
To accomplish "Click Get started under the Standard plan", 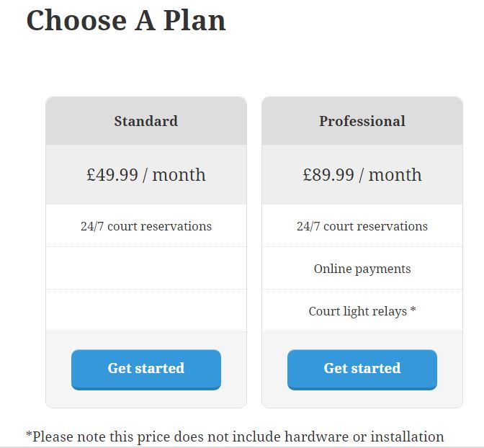I will point(146,369).
